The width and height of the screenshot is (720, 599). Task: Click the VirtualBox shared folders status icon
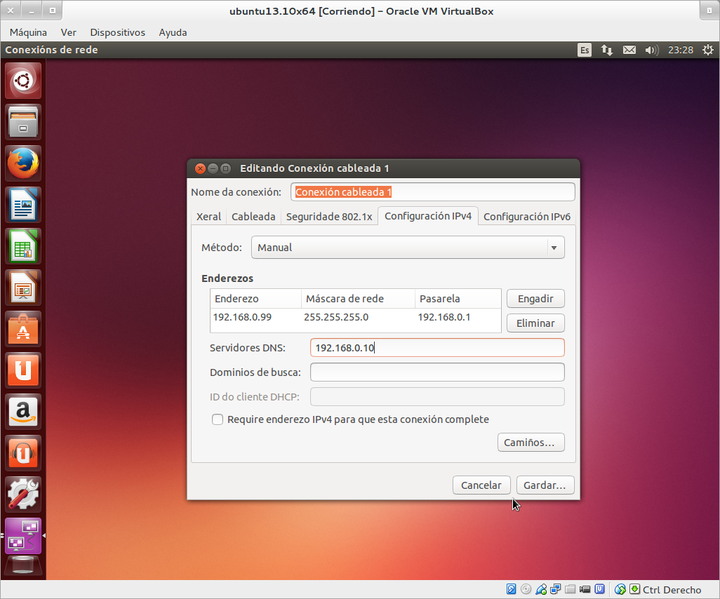click(x=570, y=589)
